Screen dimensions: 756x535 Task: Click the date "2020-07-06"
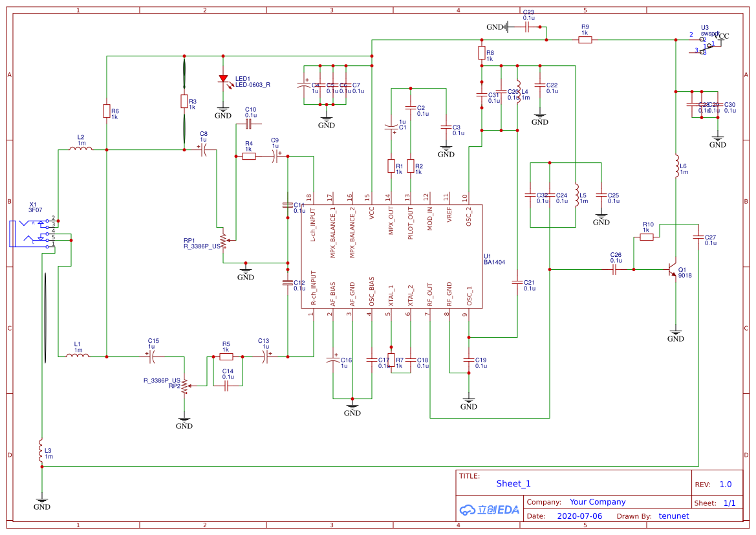point(579,516)
